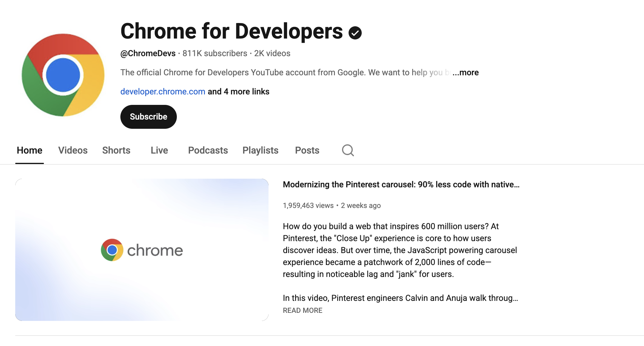This screenshot has height=346, width=644.
Task: View the Posts tab
Action: [307, 150]
